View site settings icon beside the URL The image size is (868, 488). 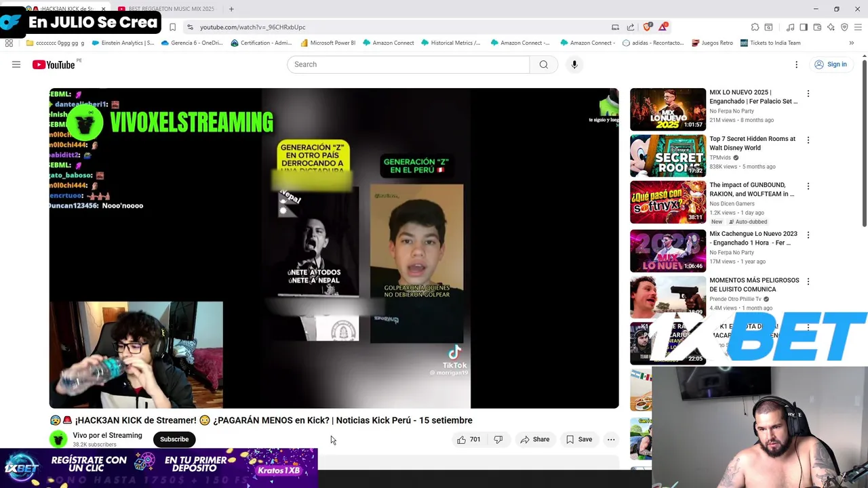pos(191,27)
